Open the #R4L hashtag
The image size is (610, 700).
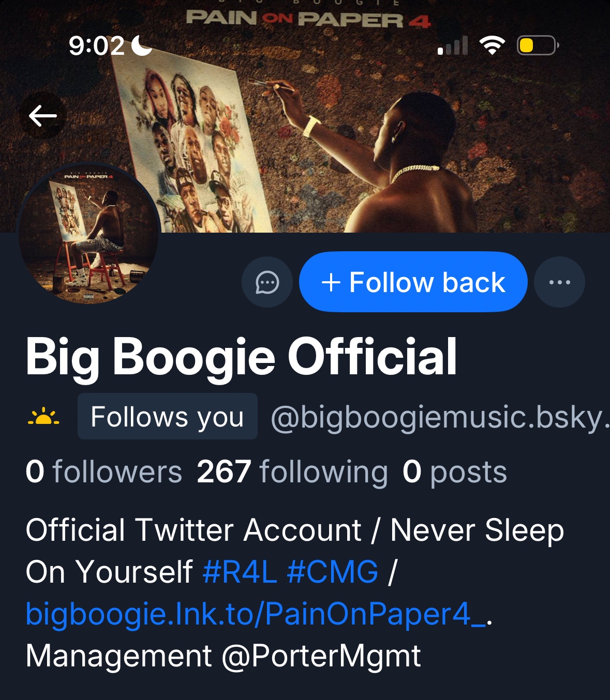240,572
